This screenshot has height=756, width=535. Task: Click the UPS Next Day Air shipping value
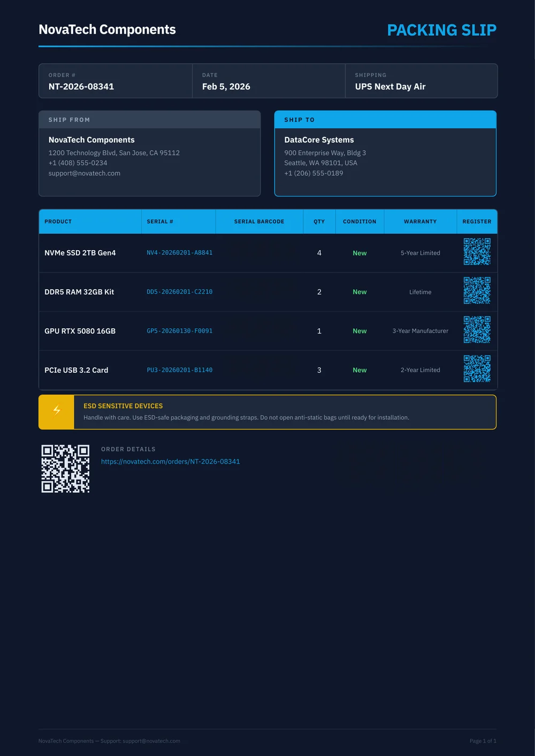coord(390,87)
